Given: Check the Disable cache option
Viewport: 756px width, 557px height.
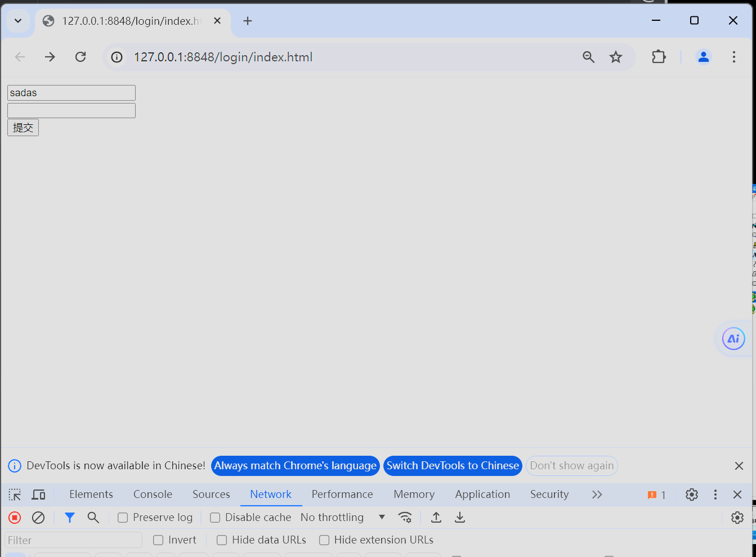Looking at the screenshot, I should 215,518.
